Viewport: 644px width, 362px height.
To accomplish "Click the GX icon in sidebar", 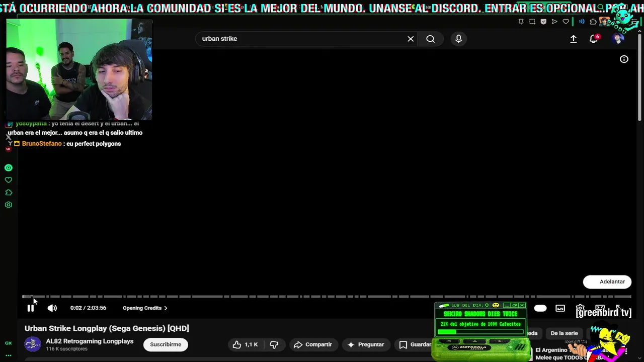I will pos(9,343).
